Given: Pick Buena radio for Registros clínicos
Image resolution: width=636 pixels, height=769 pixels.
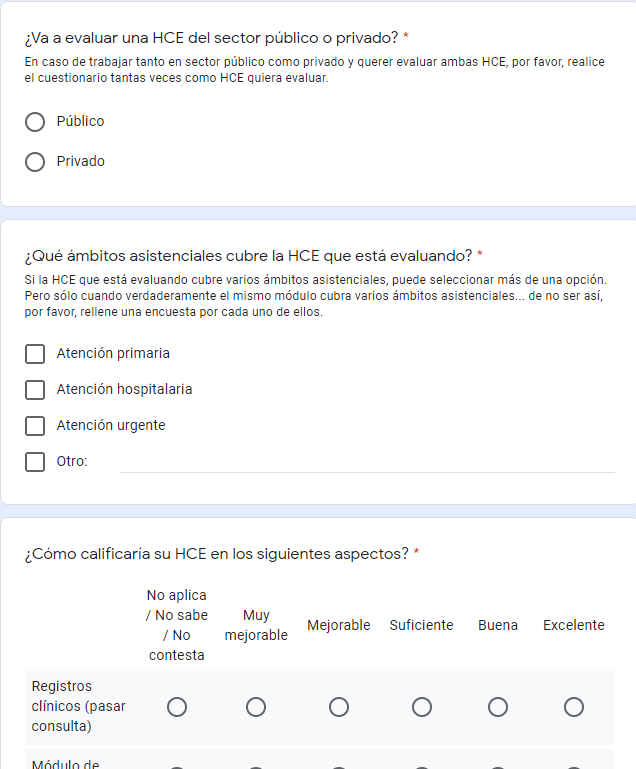Looking at the screenshot, I should point(498,707).
